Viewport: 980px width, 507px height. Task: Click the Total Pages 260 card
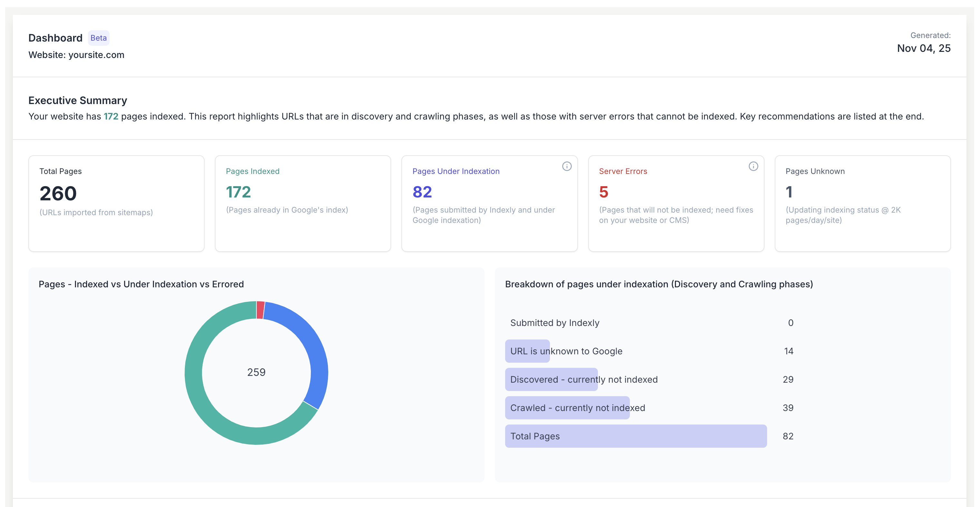116,203
